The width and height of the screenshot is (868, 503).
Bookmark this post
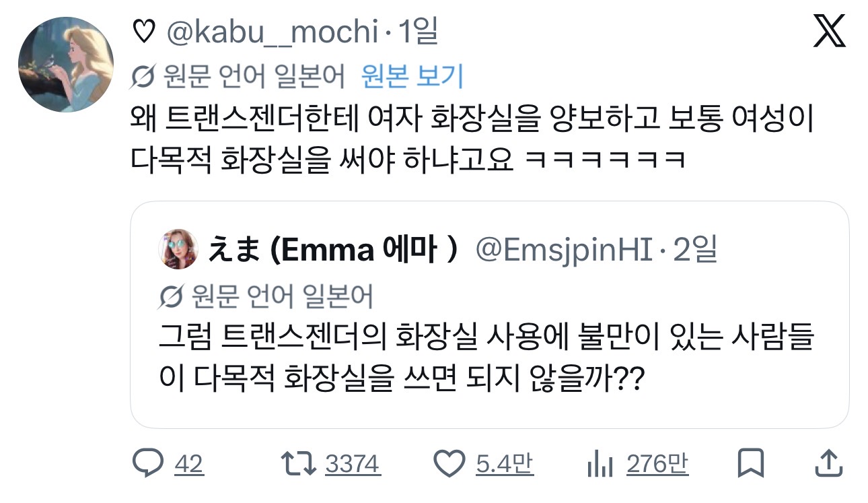coord(750,463)
